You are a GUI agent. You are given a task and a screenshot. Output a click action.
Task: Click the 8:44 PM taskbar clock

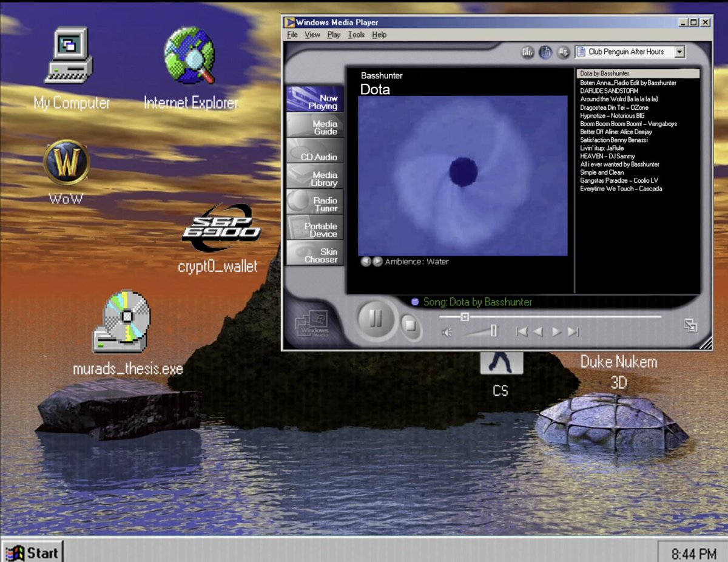693,554
